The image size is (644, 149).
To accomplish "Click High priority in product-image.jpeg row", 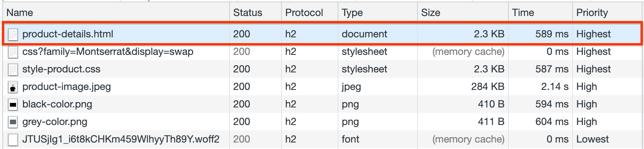I will (x=587, y=87).
